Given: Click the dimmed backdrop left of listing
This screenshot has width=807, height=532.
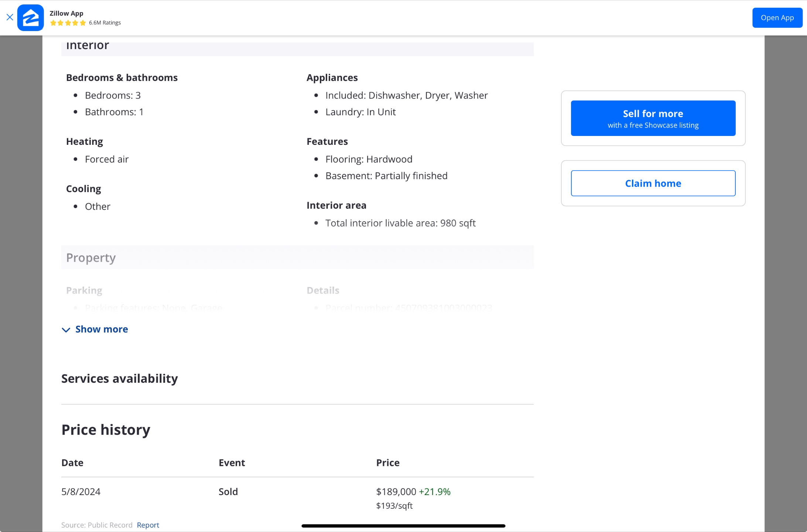Looking at the screenshot, I should click(x=21, y=281).
